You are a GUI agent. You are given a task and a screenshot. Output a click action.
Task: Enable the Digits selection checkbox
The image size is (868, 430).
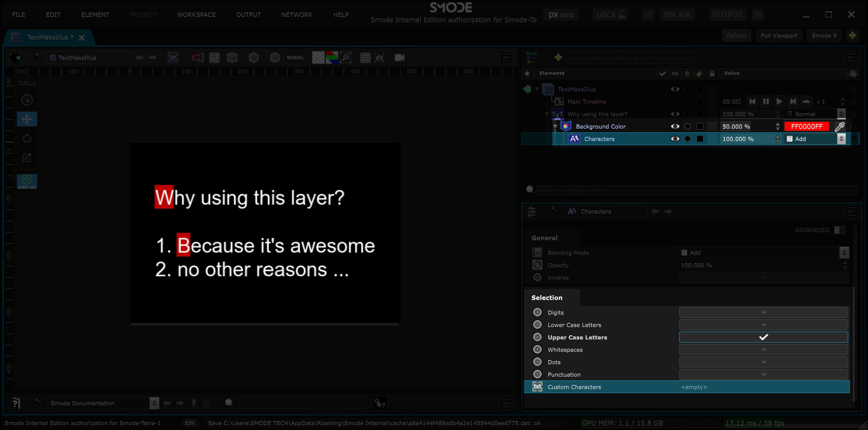pos(763,312)
